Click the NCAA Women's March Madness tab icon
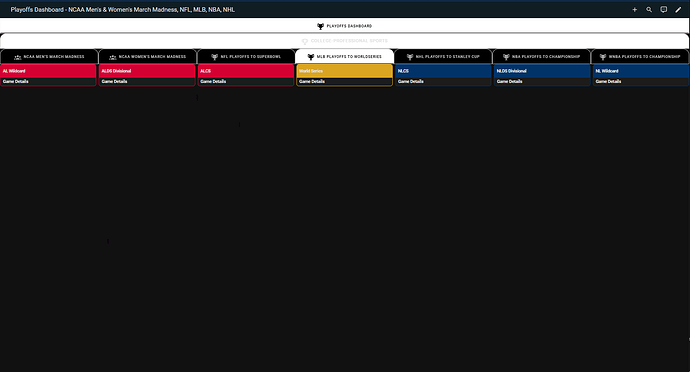The width and height of the screenshot is (690, 372). pyautogui.click(x=113, y=57)
